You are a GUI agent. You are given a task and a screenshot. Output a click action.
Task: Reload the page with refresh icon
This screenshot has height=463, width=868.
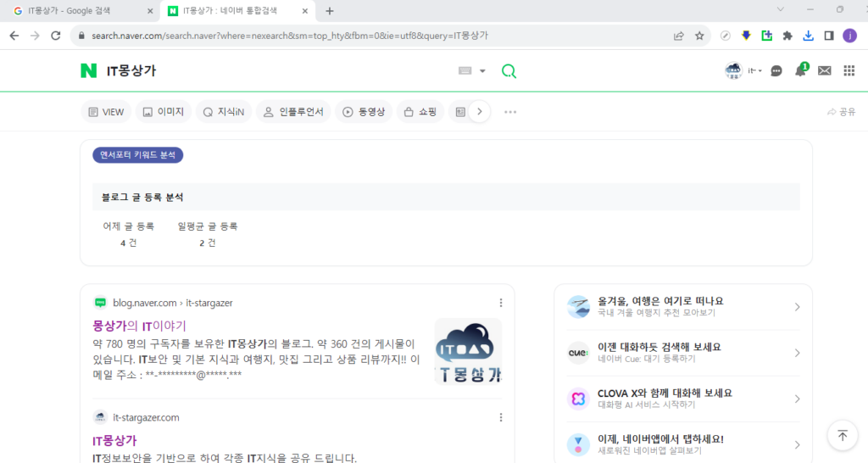coord(55,36)
